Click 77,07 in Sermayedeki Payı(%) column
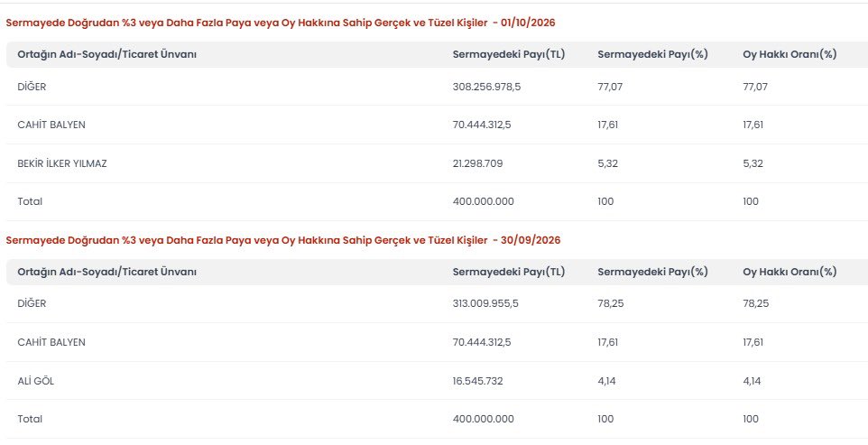This screenshot has height=445, width=868. (x=610, y=87)
